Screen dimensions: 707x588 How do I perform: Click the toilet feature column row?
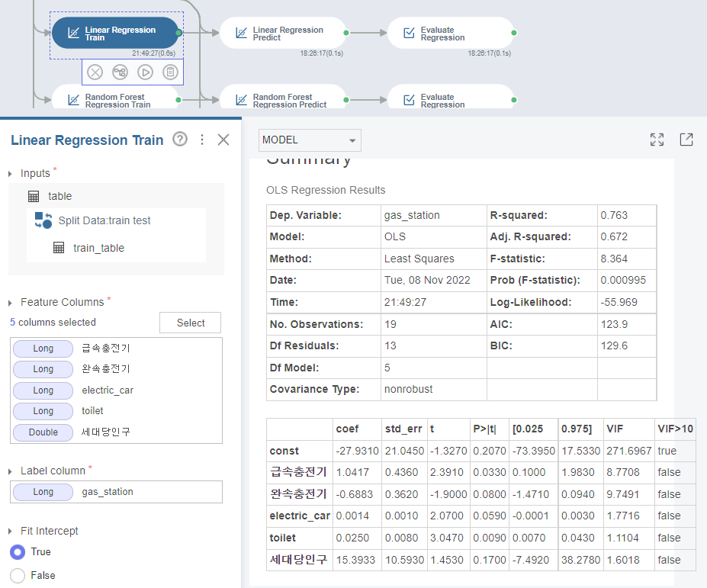[117, 411]
